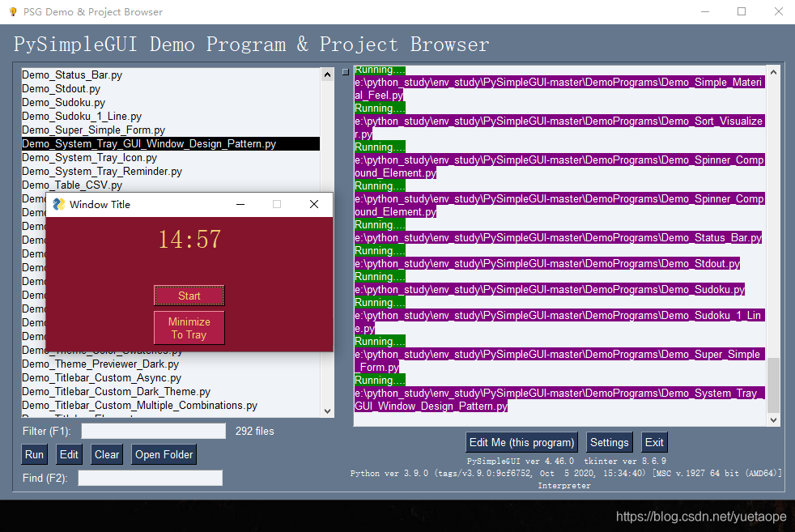Screen dimensions: 795x532
Task: Click the Exit button
Action: tap(654, 442)
